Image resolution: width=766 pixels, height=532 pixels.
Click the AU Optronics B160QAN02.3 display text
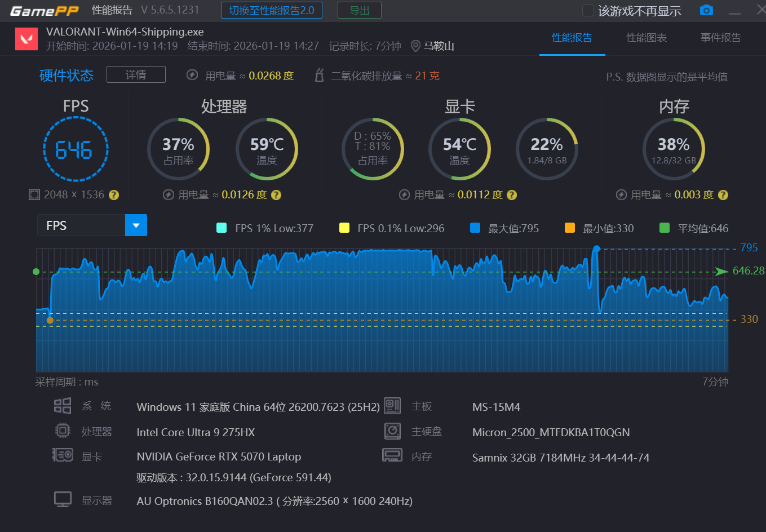point(274,501)
